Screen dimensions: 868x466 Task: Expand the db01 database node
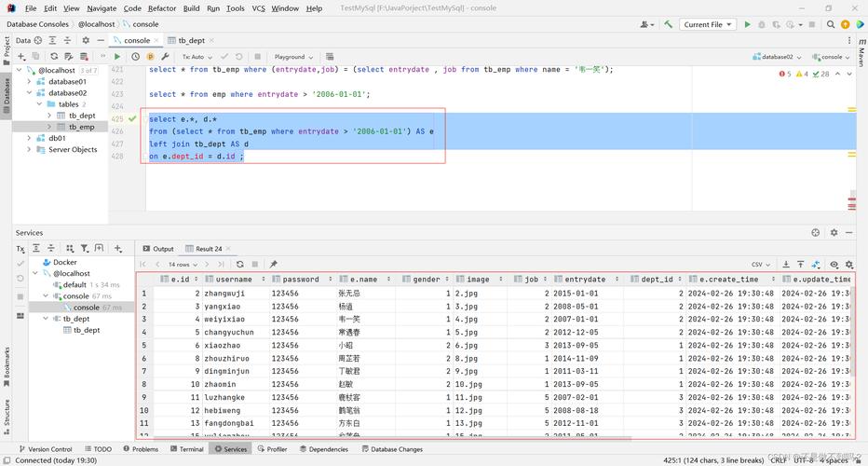coord(30,138)
